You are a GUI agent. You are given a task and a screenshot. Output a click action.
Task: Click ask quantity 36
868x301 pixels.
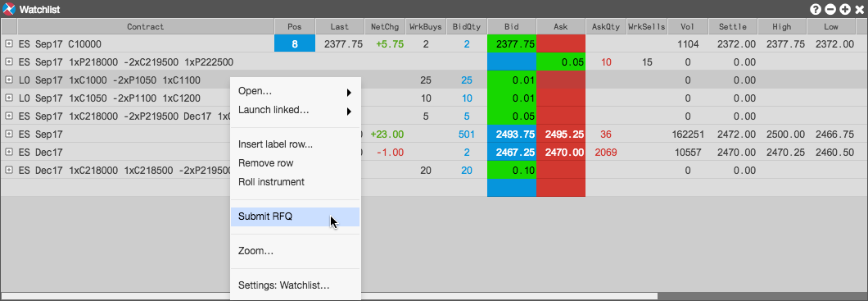tap(606, 135)
